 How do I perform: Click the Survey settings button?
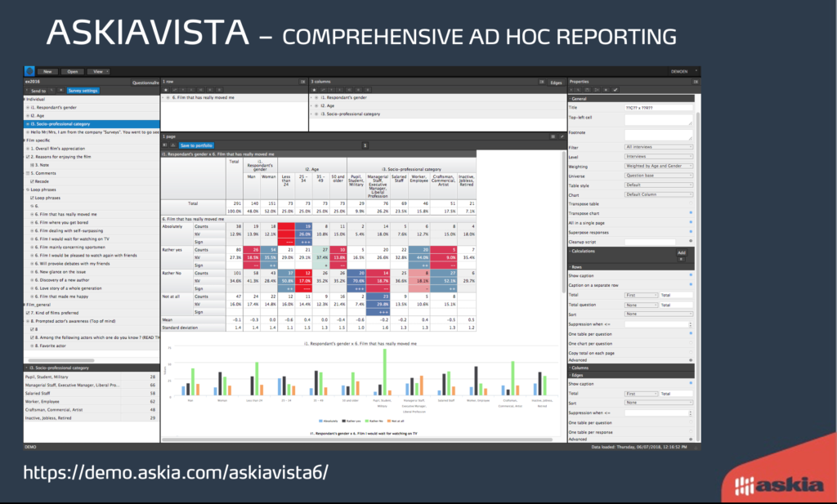(x=83, y=91)
